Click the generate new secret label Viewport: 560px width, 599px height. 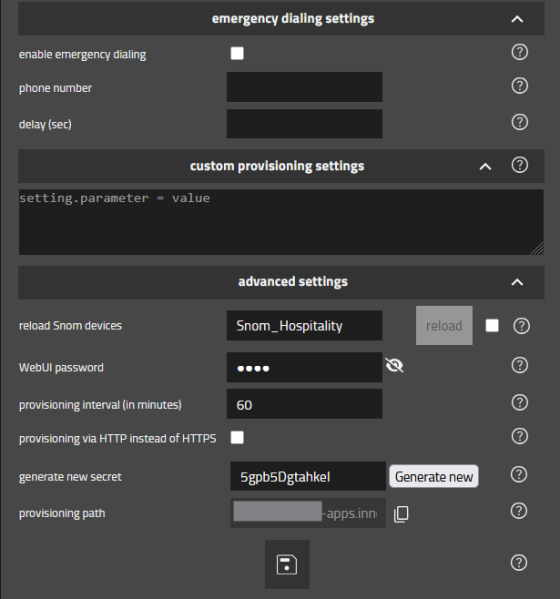point(70,477)
